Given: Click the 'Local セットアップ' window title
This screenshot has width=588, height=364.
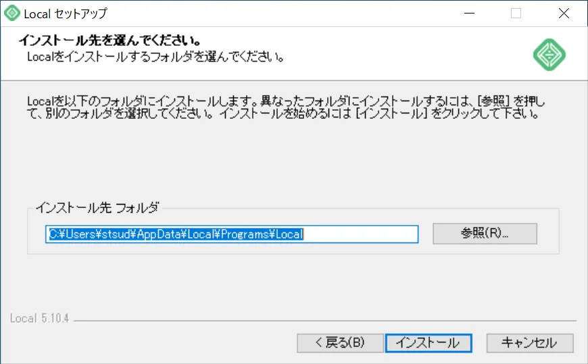Looking at the screenshot, I should coord(66,14).
